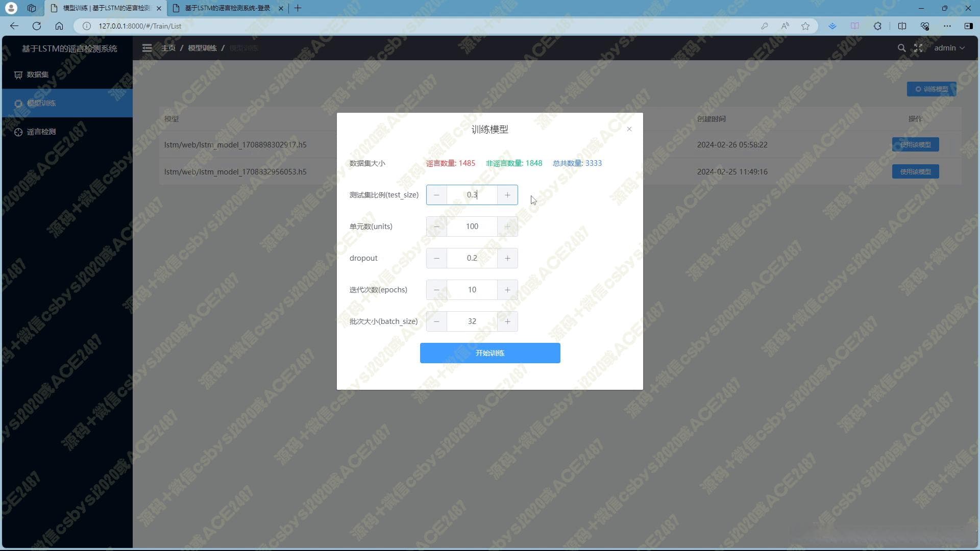Open browser workspaces icon
The width and height of the screenshot is (980, 551).
pyautogui.click(x=32, y=8)
